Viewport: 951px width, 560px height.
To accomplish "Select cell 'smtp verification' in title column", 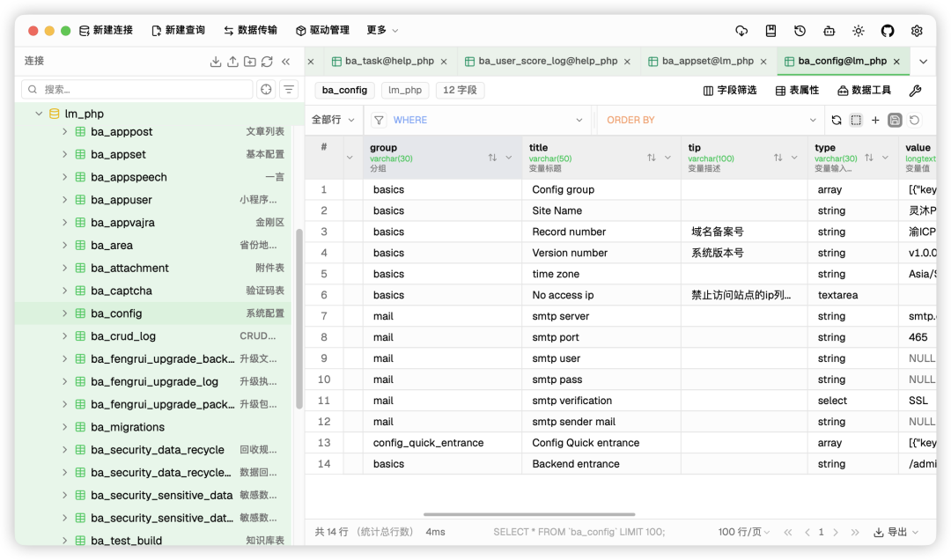I will [x=601, y=401].
